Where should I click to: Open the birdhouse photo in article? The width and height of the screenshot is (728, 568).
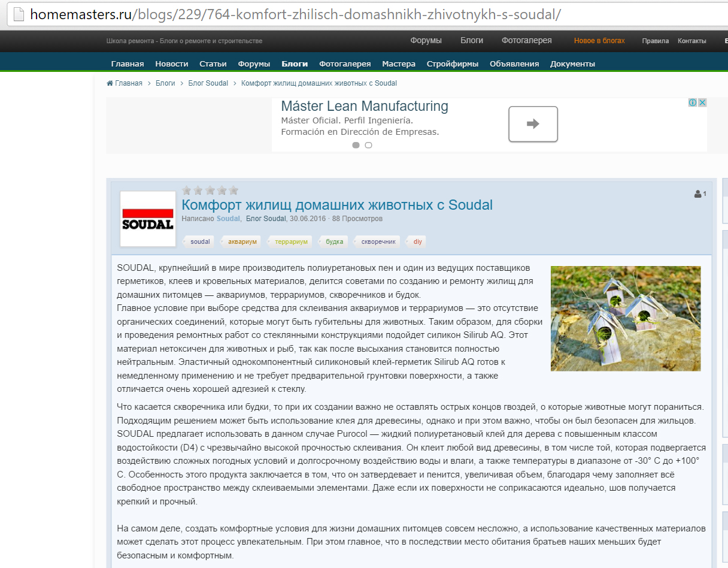[x=626, y=318]
